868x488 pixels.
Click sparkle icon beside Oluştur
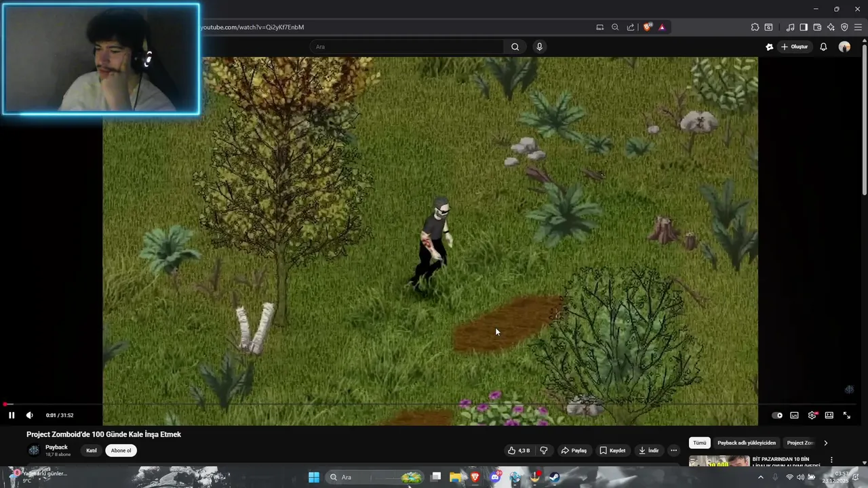769,47
